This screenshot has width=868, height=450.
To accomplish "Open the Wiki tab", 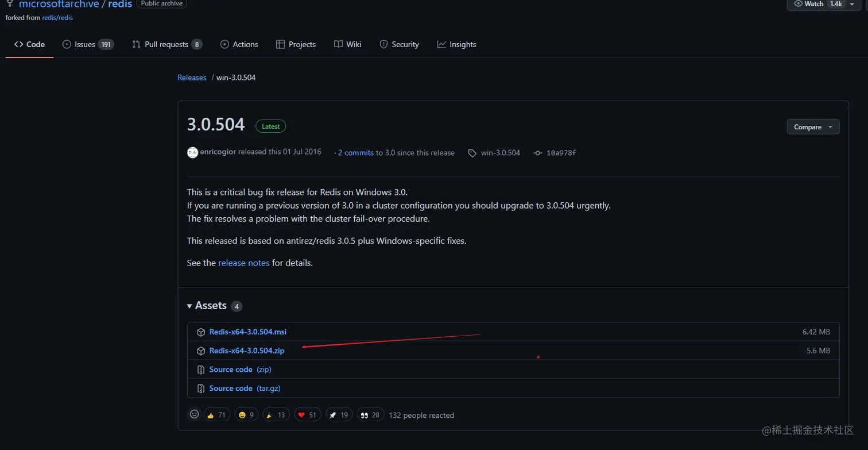I will tap(348, 44).
